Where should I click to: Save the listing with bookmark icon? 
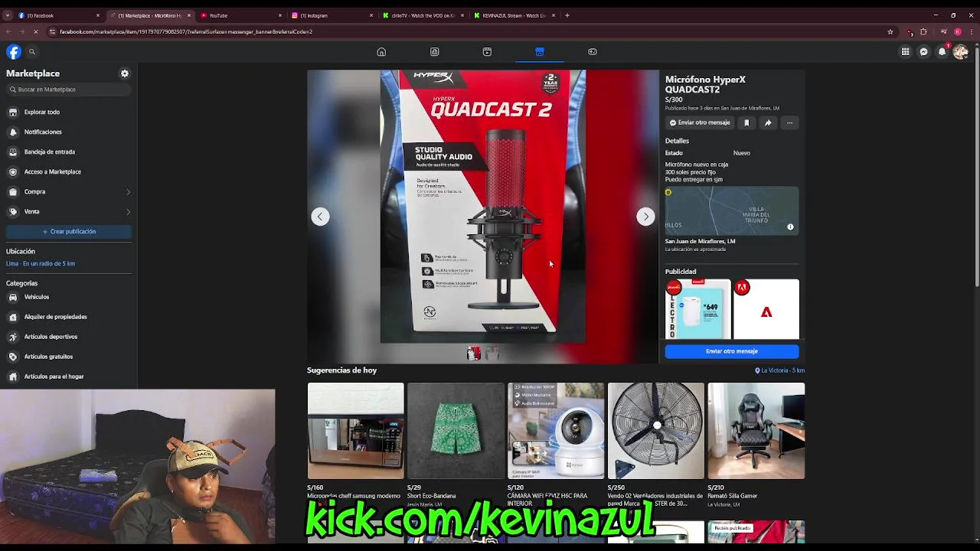(x=746, y=122)
